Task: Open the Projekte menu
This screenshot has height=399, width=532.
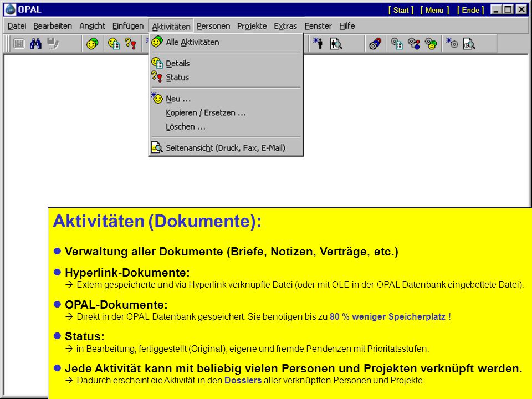Action: point(252,26)
